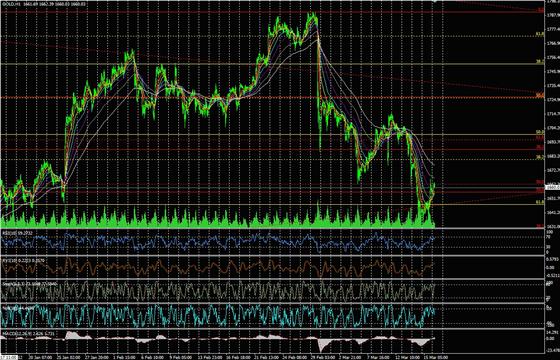Screen dimensions: 560x360
Task: Select the 1 Feb 15:00 time label
Action: point(125,357)
